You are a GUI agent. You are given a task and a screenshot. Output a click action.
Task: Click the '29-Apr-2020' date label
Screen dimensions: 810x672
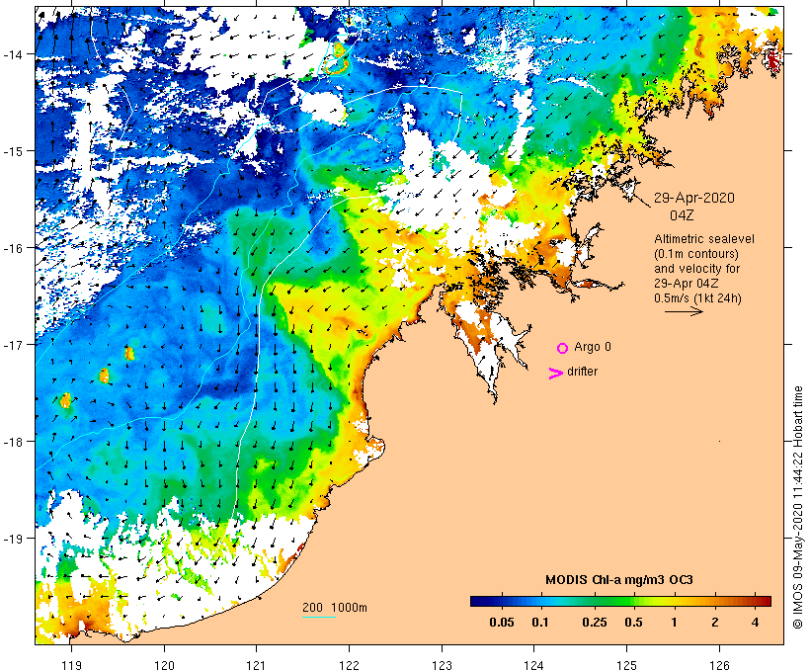(694, 198)
